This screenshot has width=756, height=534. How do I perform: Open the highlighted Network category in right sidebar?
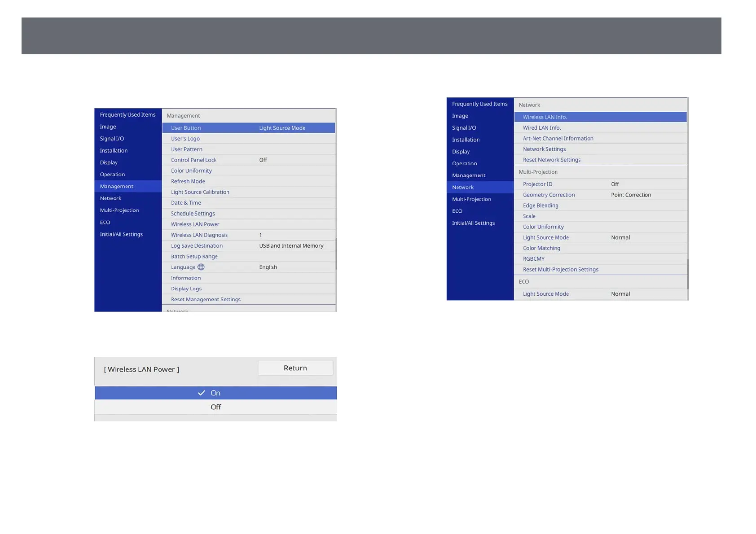coord(480,187)
